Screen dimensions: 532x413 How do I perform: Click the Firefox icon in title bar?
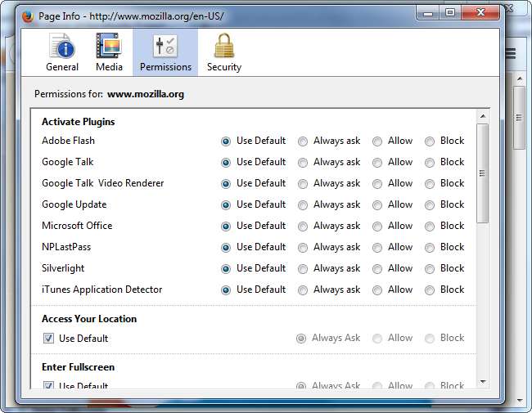pos(26,15)
